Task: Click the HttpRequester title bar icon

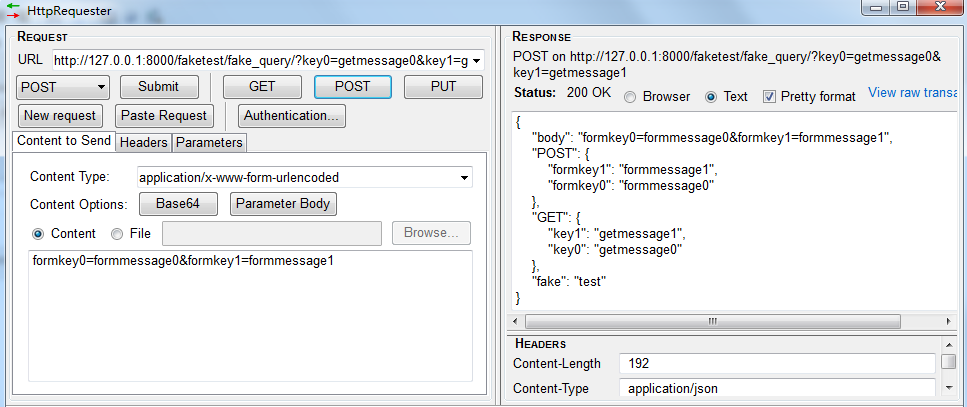Action: click(x=12, y=12)
